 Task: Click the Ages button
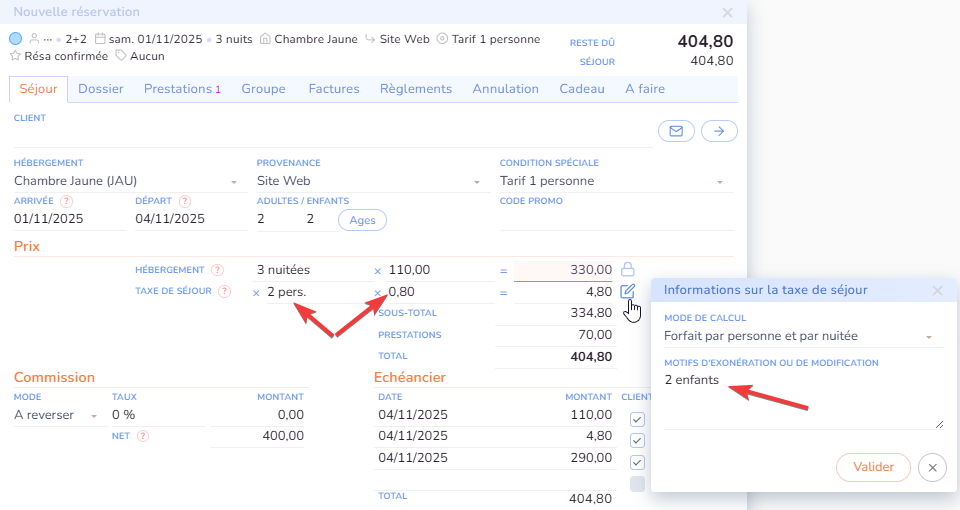click(362, 220)
